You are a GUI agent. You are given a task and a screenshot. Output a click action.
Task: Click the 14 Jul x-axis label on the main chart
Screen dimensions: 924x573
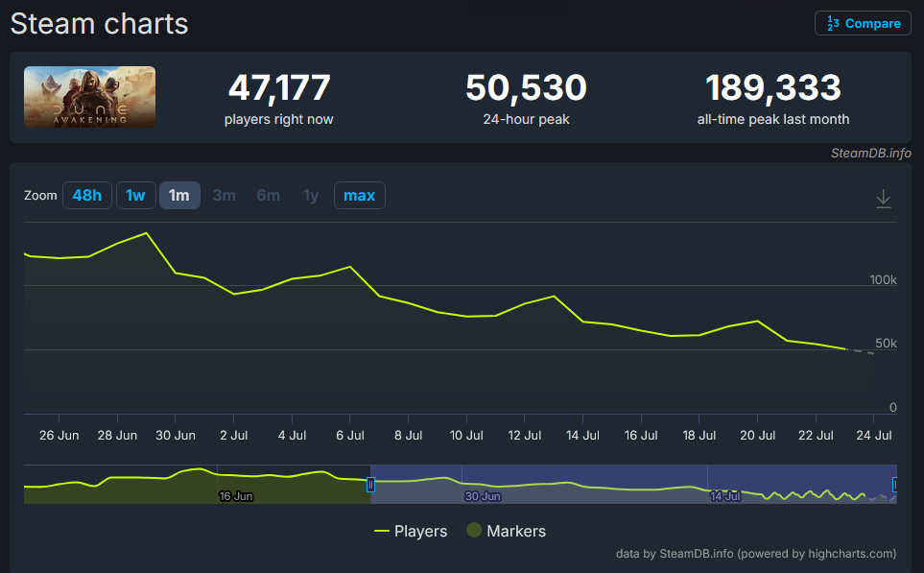pyautogui.click(x=582, y=435)
